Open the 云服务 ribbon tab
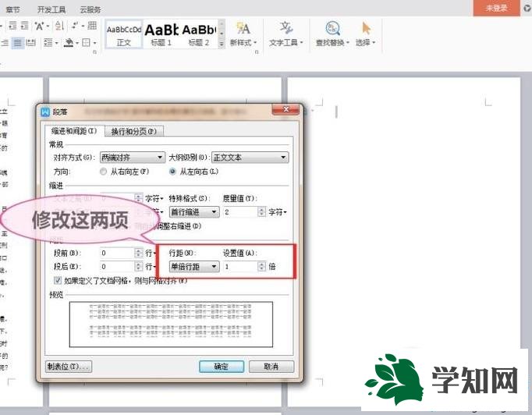This screenshot has height=415, width=532. click(x=90, y=9)
